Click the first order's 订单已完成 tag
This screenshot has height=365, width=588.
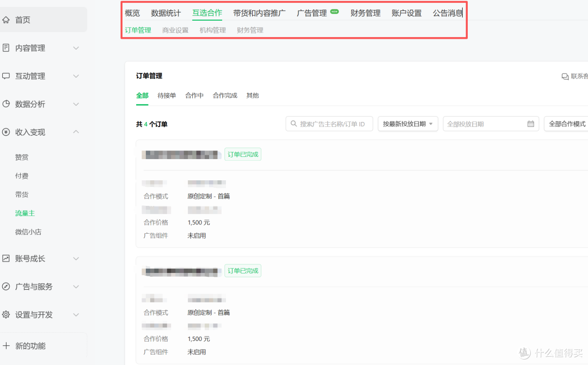tap(243, 154)
